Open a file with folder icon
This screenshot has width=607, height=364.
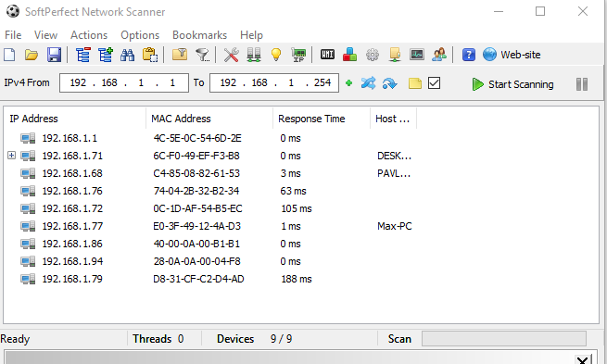(32, 55)
